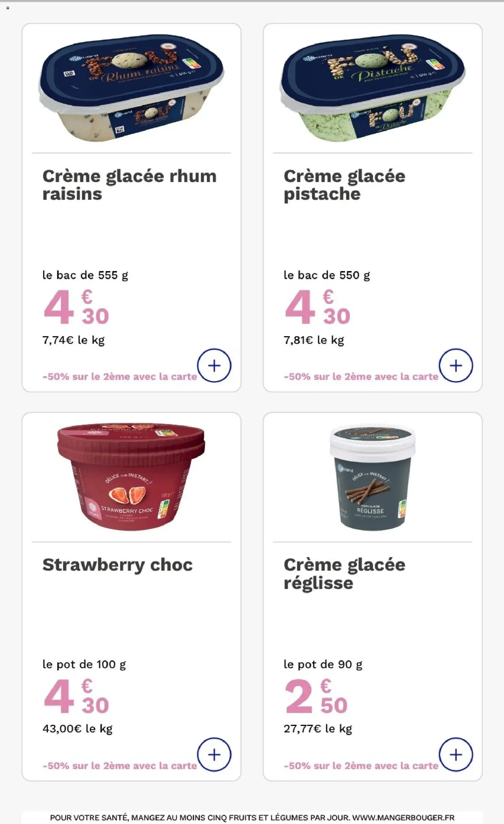504x824 pixels.
Task: Open the Strawberry choc pot image
Action: tap(131, 477)
